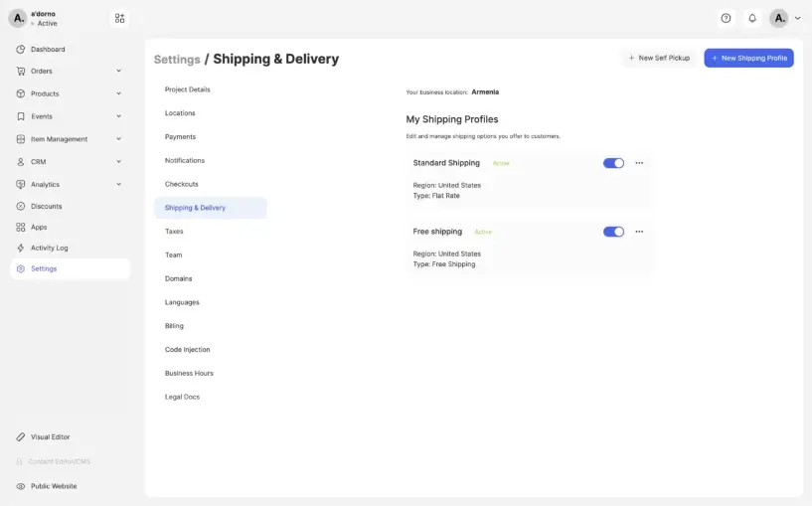Open the help question mark icon
The height and width of the screenshot is (506, 812).
click(x=727, y=18)
